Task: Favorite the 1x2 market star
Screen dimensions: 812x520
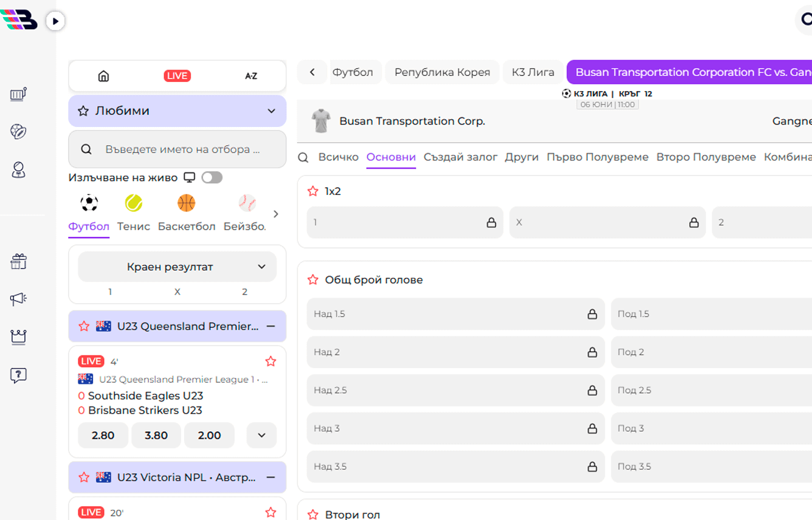Action: (x=313, y=191)
